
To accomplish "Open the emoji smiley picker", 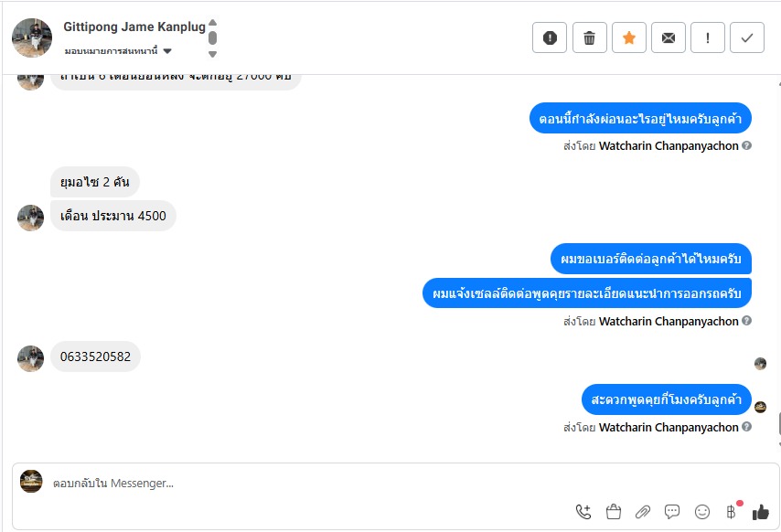I will tap(701, 512).
